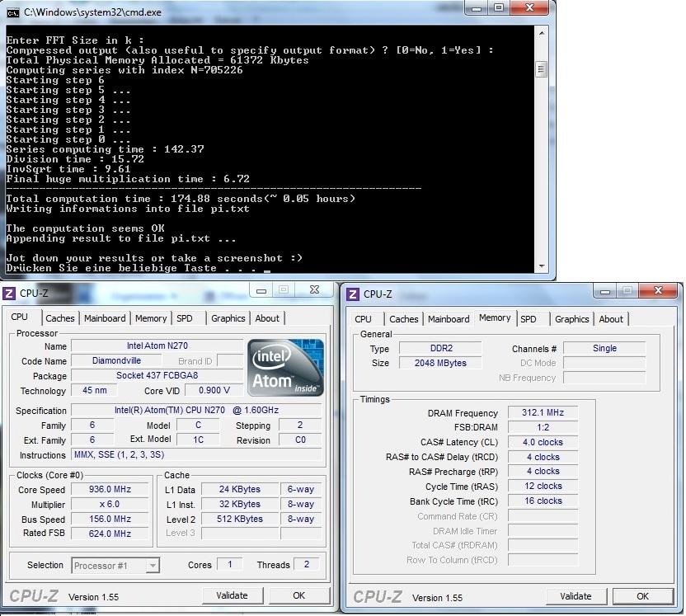The height and width of the screenshot is (616, 686).
Task: Click the Stepping value 2
Action: [300, 425]
